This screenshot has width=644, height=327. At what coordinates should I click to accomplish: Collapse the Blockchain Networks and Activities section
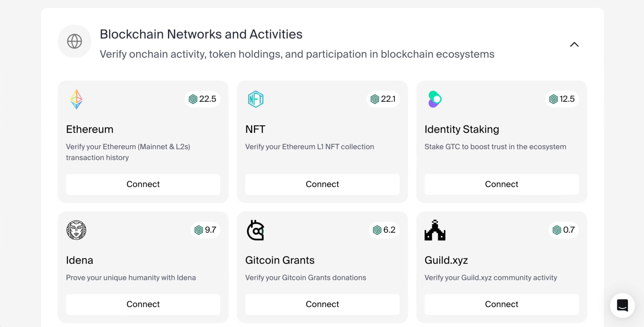click(574, 44)
